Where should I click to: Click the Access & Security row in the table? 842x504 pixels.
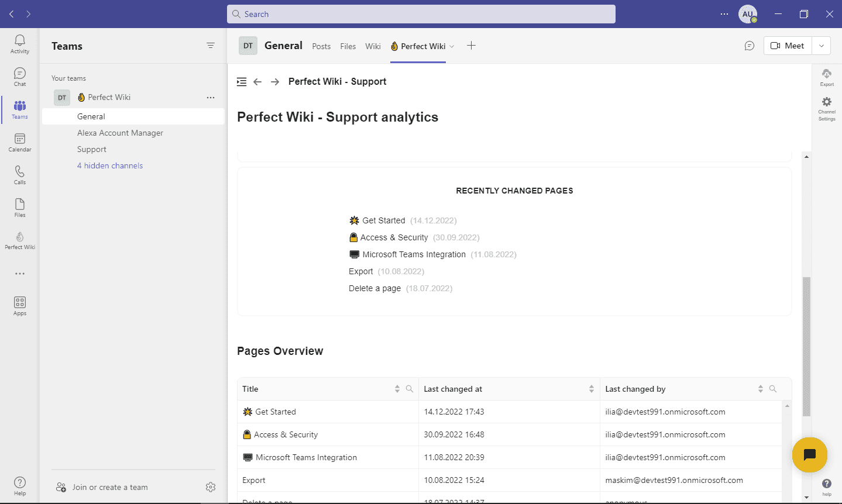click(x=510, y=434)
